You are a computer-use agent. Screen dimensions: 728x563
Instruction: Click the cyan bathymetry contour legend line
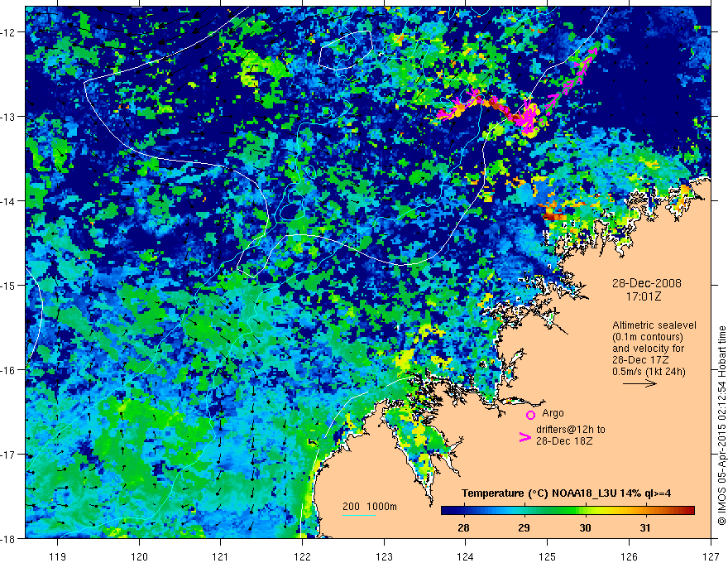pyautogui.click(x=359, y=515)
